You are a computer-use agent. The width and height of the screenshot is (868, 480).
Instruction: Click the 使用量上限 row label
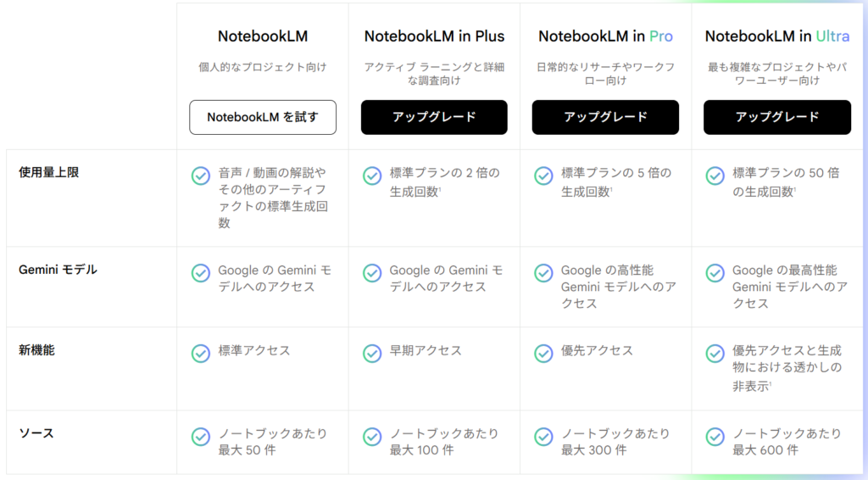[48, 172]
